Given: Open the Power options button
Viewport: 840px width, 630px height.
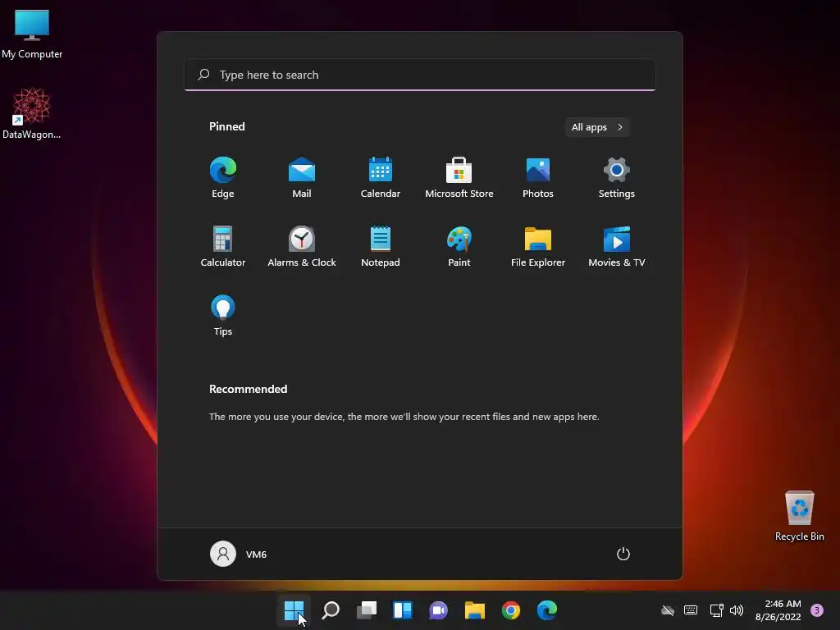Looking at the screenshot, I should point(623,554).
